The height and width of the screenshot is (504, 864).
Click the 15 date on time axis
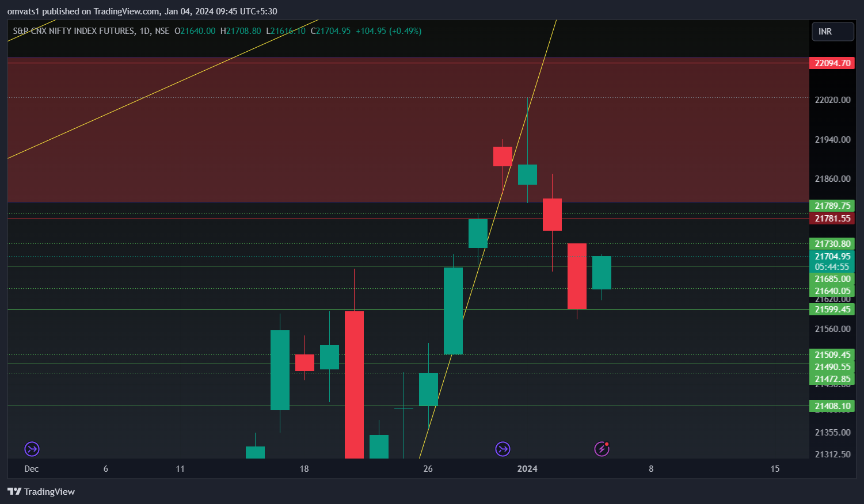pyautogui.click(x=775, y=469)
